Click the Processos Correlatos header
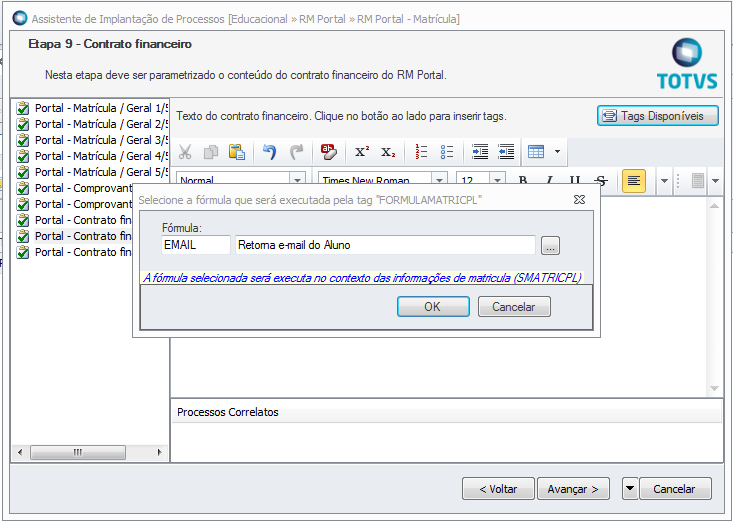The height and width of the screenshot is (524, 733). click(x=446, y=412)
